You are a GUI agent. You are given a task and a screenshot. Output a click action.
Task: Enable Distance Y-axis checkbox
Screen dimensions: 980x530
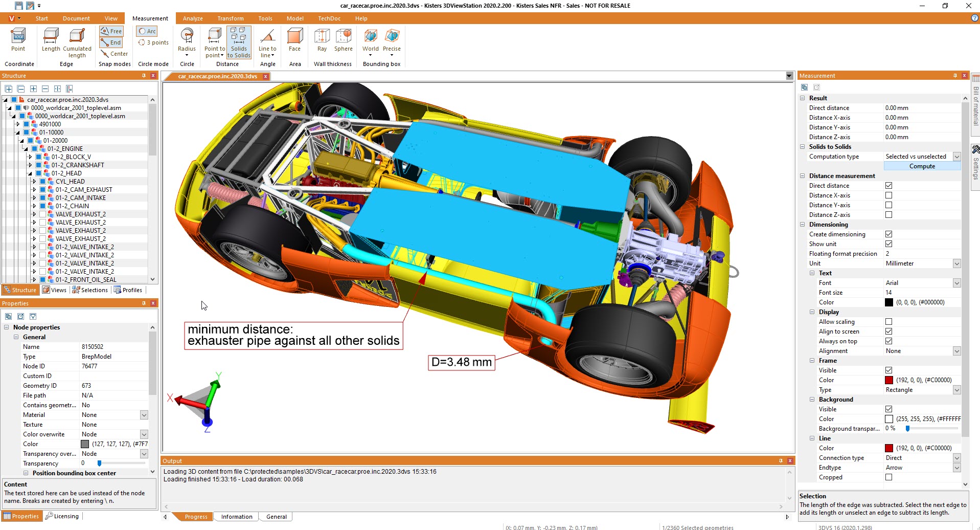[x=888, y=205]
